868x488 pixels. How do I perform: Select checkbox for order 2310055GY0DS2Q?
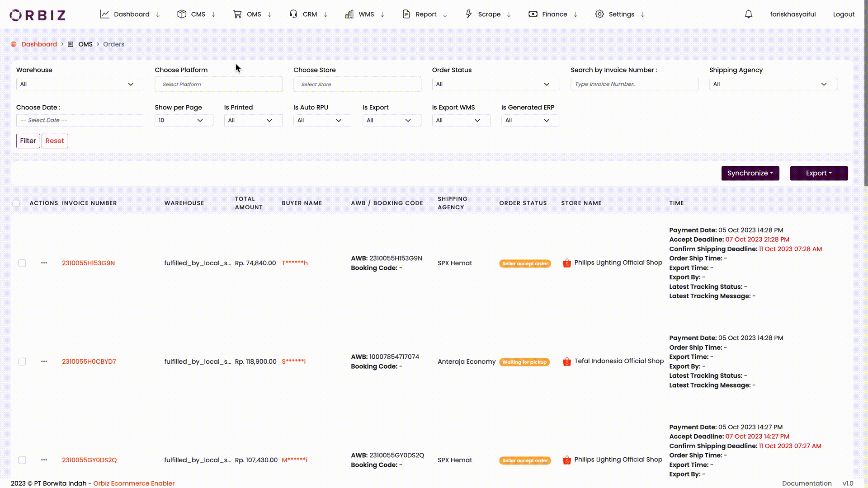pyautogui.click(x=22, y=460)
